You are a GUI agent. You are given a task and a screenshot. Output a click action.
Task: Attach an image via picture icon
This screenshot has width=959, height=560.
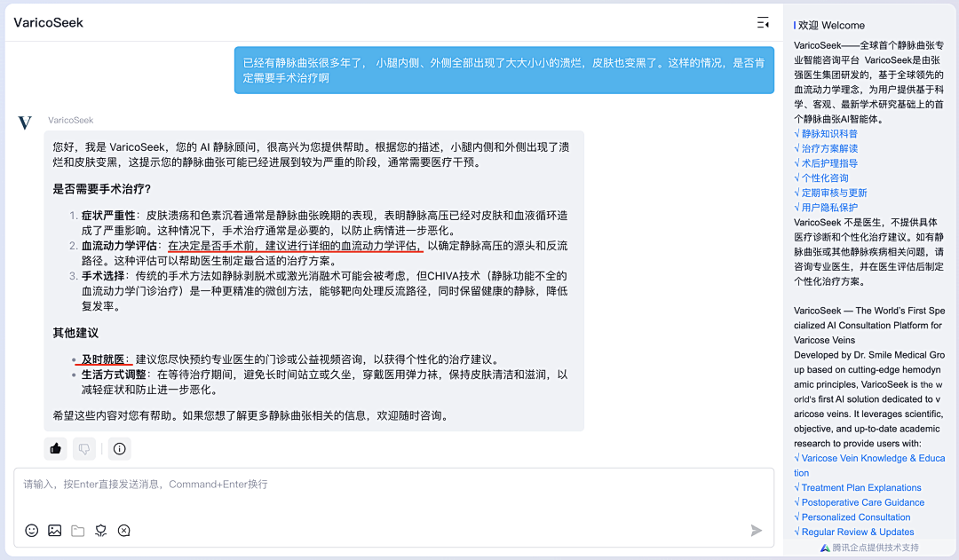coord(55,530)
